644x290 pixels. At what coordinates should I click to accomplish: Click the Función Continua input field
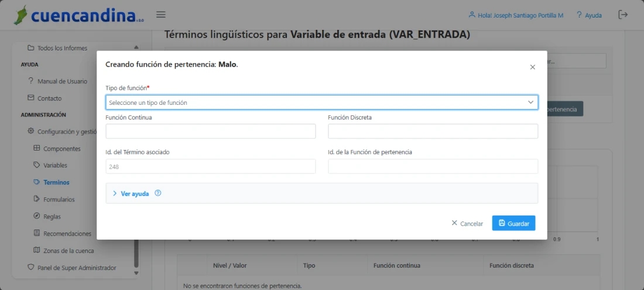tap(210, 131)
